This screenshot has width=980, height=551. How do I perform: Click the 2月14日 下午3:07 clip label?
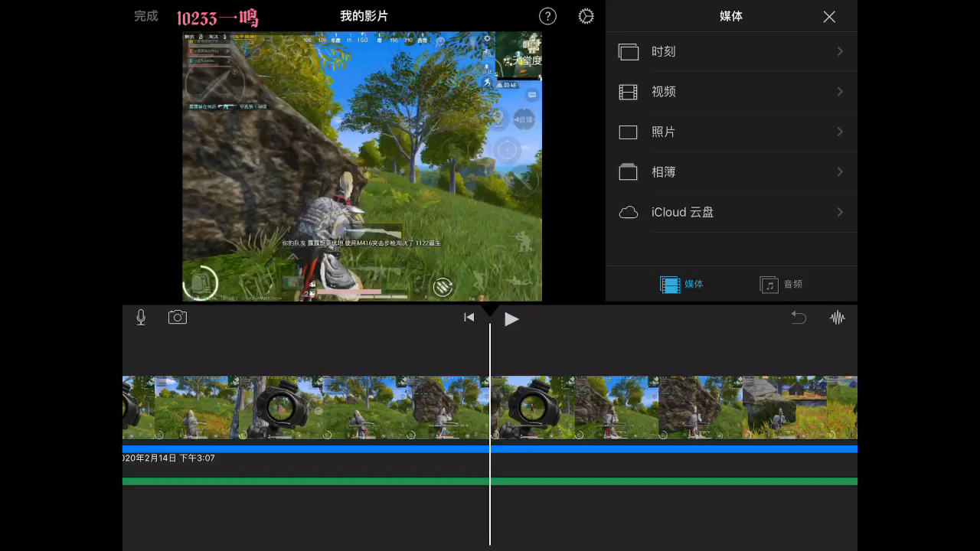[x=168, y=458]
